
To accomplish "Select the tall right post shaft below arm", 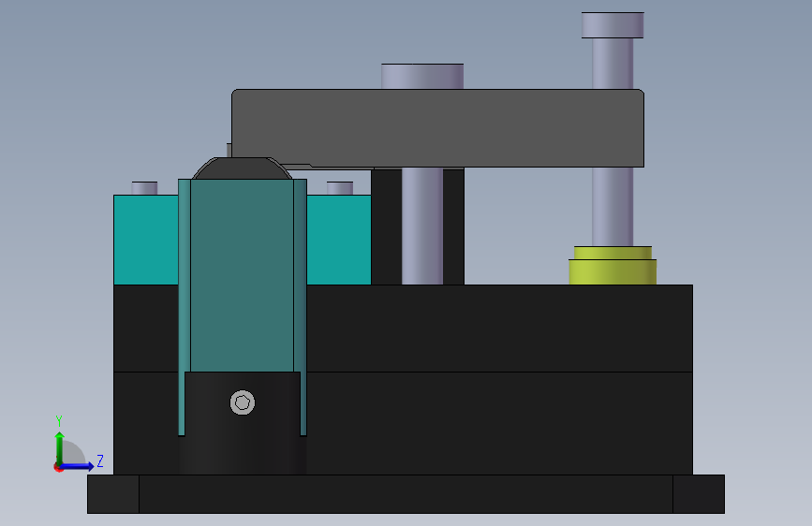I will [x=613, y=207].
